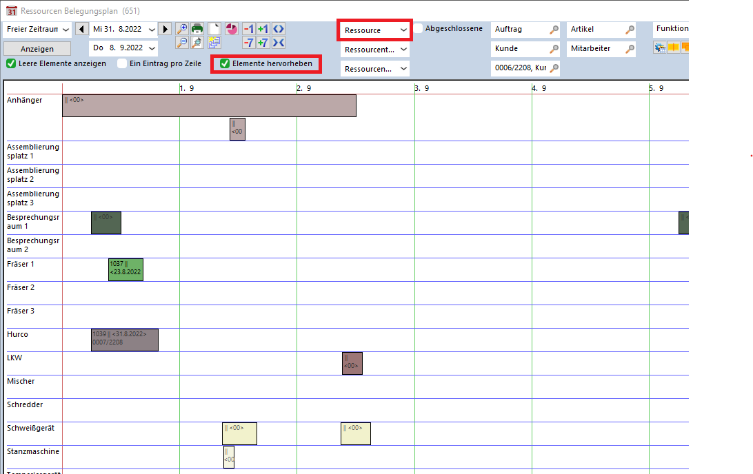Shift view back one day with -1
The width and height of the screenshot is (753, 474).
tap(248, 29)
